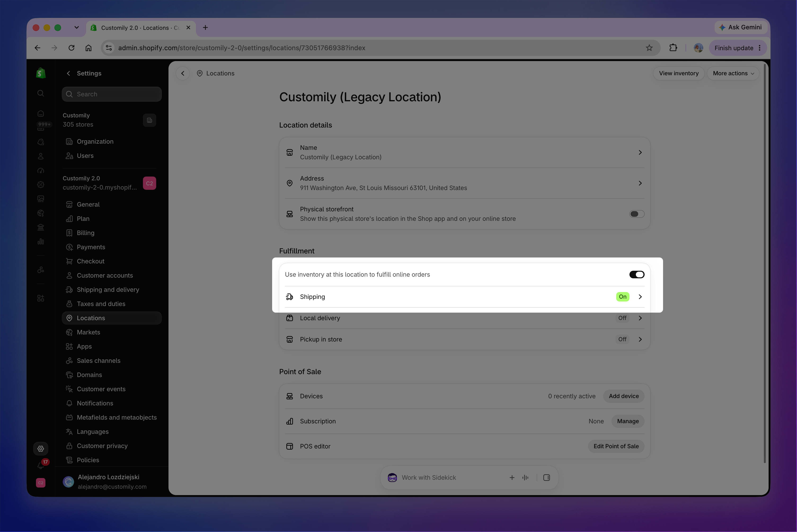Click the voice waveform icon in Sidekick bar
This screenshot has height=532, width=797.
point(526,477)
